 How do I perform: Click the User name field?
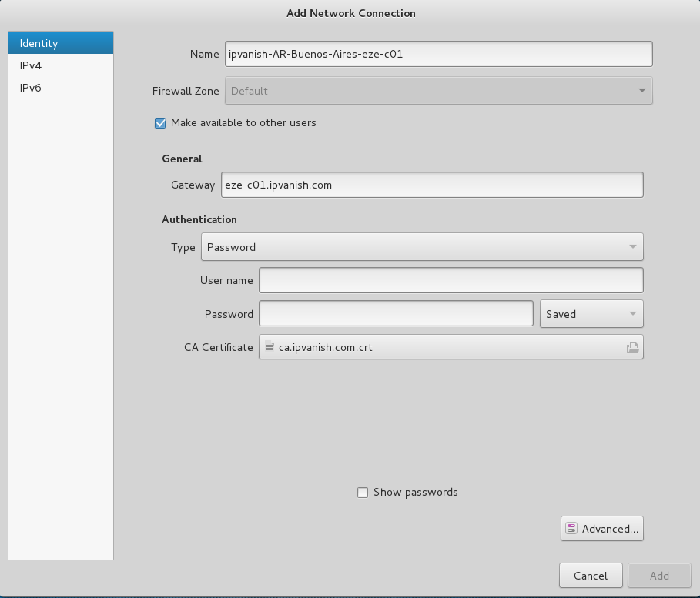(x=450, y=280)
